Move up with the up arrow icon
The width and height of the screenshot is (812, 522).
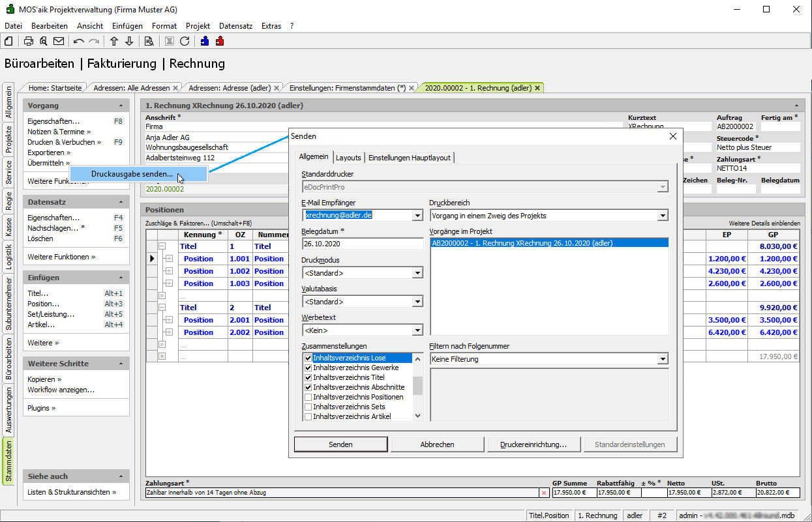(114, 41)
